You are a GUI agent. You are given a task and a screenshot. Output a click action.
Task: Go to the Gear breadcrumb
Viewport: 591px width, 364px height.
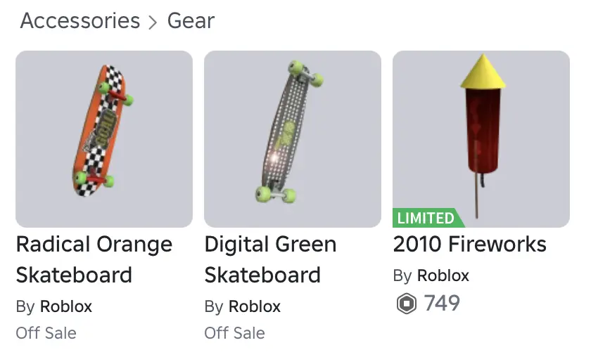[191, 21]
